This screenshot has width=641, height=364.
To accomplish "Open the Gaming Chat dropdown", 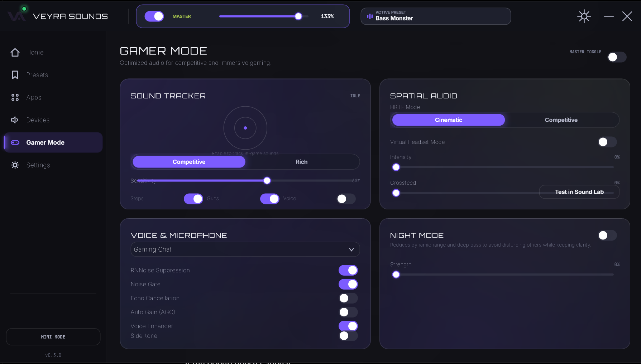I will click(x=245, y=249).
